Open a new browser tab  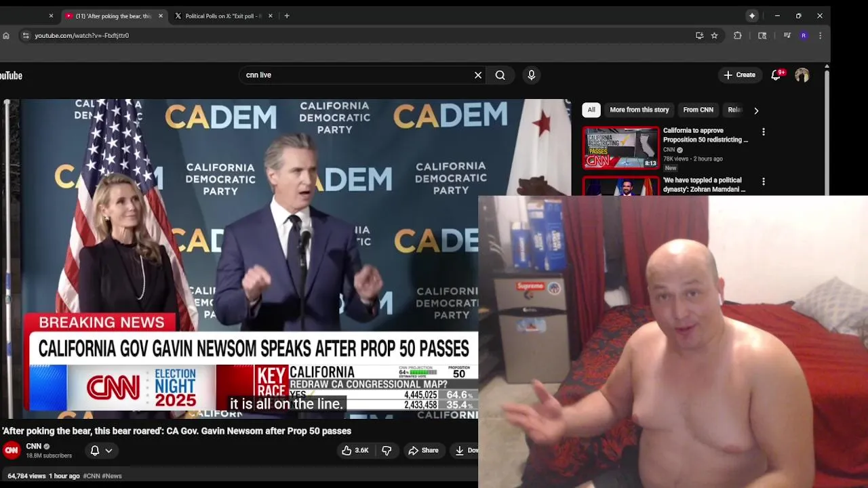point(287,16)
